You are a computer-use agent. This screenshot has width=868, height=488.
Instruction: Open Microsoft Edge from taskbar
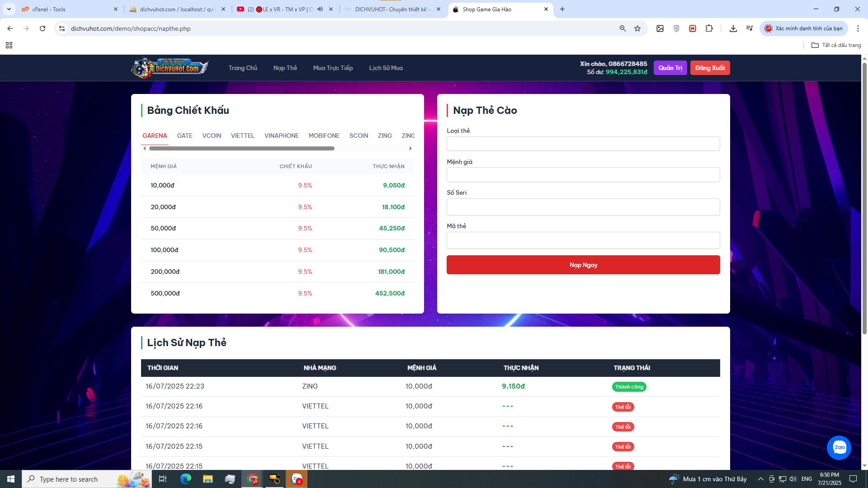click(x=185, y=479)
